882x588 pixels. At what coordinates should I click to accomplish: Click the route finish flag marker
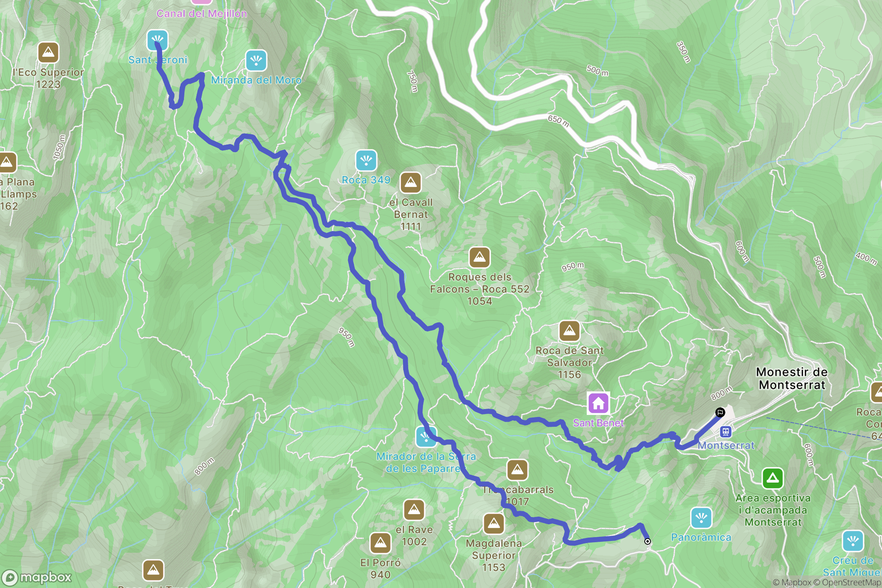720,412
